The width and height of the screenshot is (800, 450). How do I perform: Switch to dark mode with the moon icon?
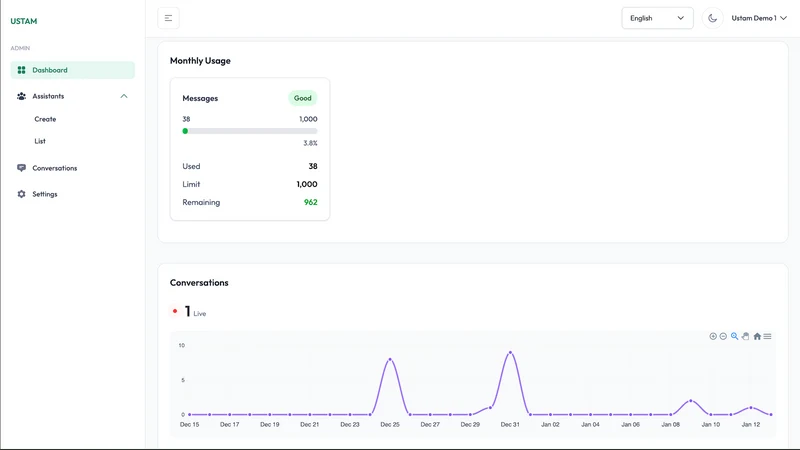[x=712, y=18]
